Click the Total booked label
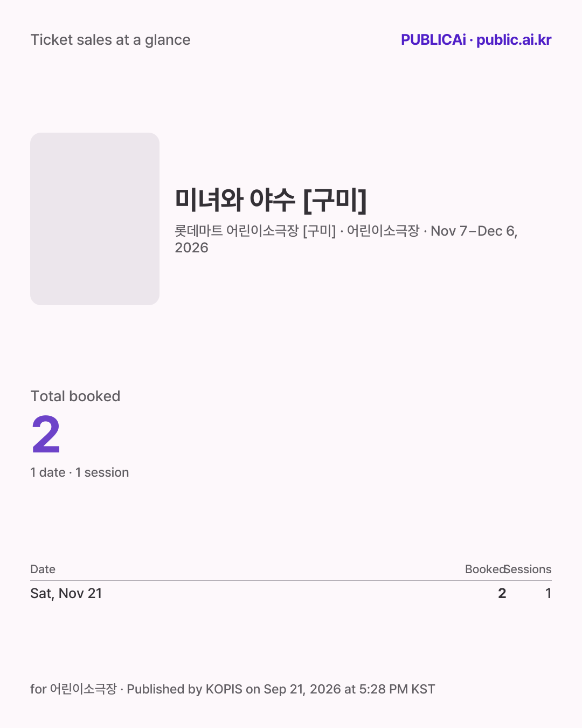 pyautogui.click(x=75, y=396)
